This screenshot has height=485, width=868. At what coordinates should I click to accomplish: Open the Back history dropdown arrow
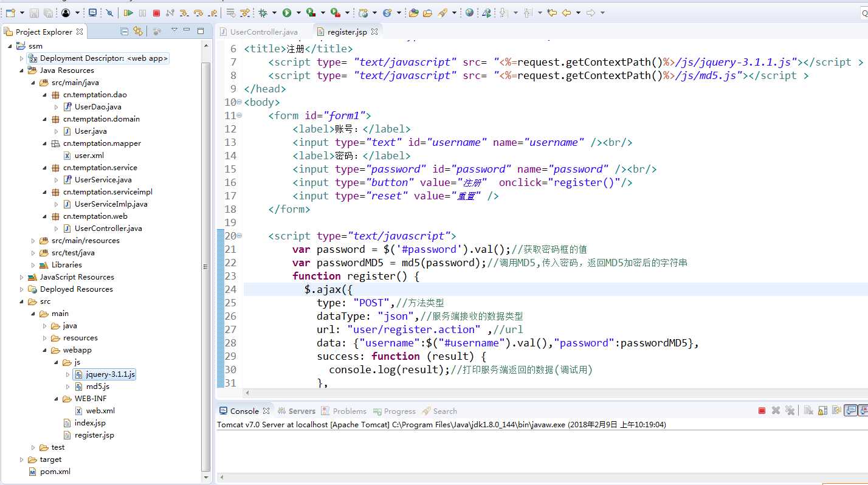point(578,13)
